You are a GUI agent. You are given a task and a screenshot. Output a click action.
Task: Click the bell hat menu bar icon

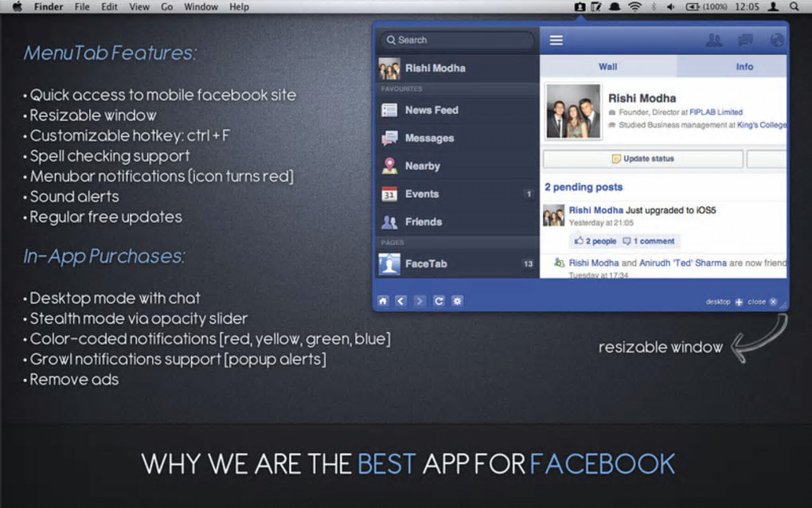(615, 6)
